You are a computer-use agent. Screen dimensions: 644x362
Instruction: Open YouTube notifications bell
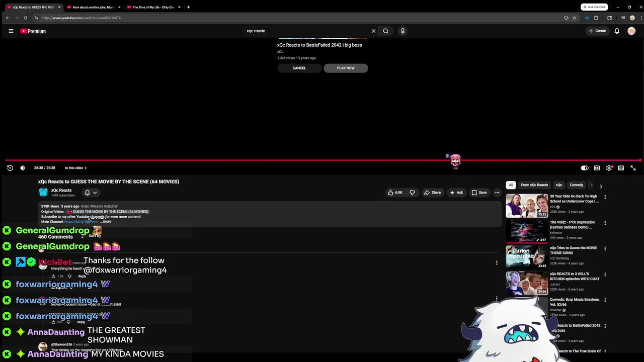(x=617, y=31)
